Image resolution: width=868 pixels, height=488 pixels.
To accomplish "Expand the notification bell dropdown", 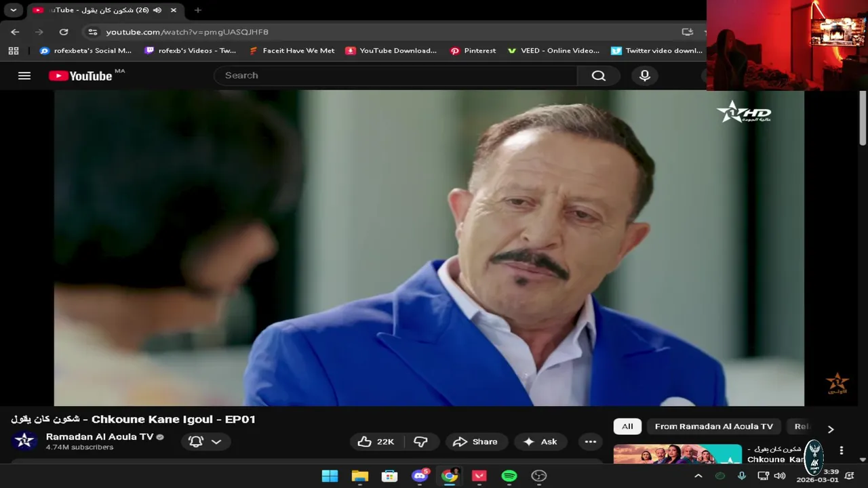I will (x=206, y=442).
